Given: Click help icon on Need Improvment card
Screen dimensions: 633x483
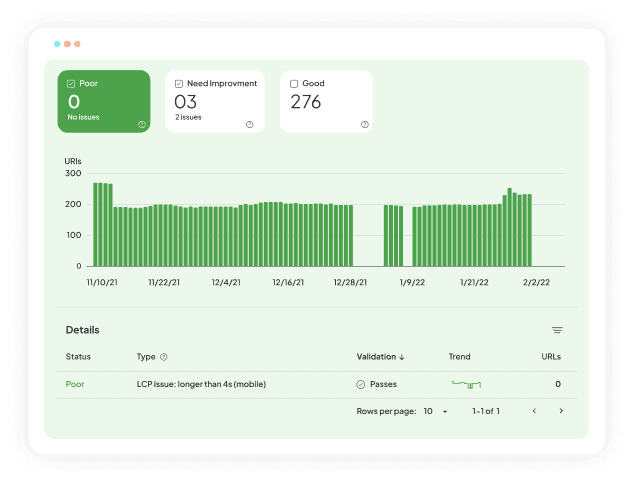Looking at the screenshot, I should pos(249,124).
